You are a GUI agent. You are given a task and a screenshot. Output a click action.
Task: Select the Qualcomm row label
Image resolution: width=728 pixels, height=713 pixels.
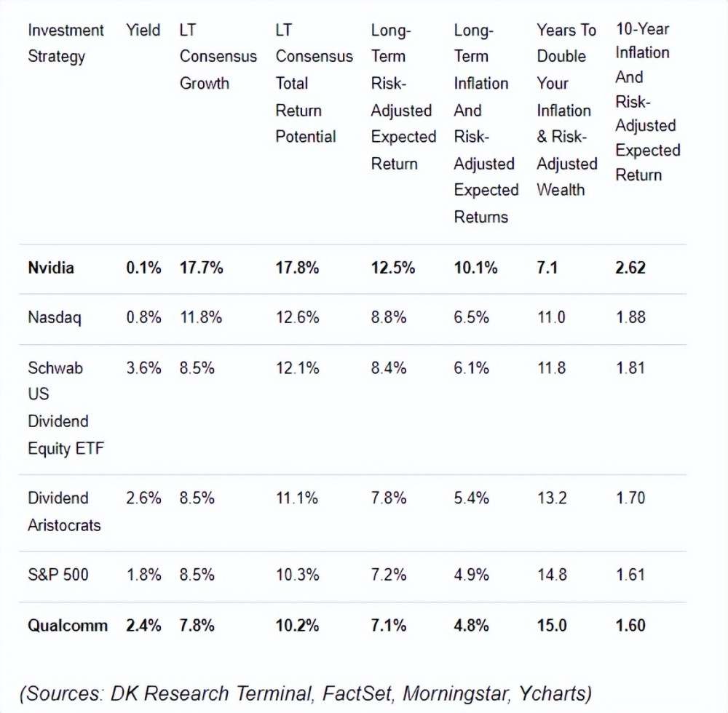point(68,626)
